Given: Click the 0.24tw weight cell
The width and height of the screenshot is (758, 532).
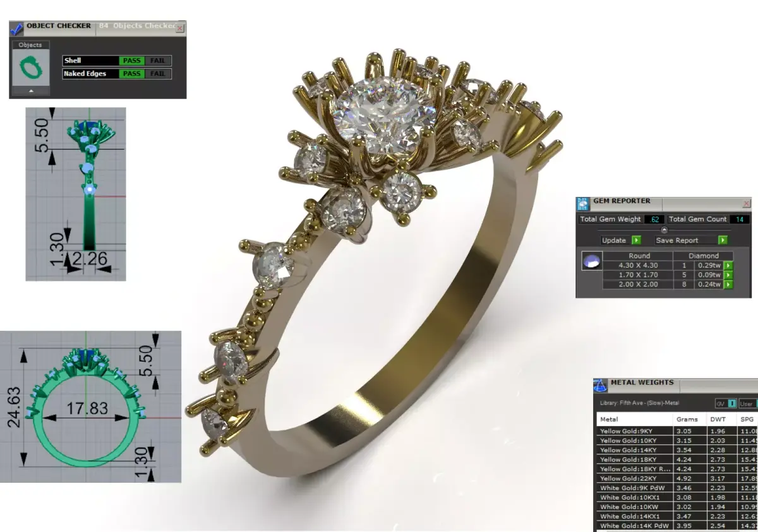Looking at the screenshot, I should coord(708,285).
